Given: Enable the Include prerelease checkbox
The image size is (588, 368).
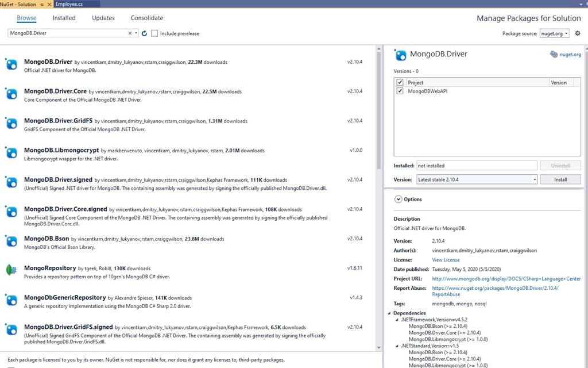Looking at the screenshot, I should 154,33.
